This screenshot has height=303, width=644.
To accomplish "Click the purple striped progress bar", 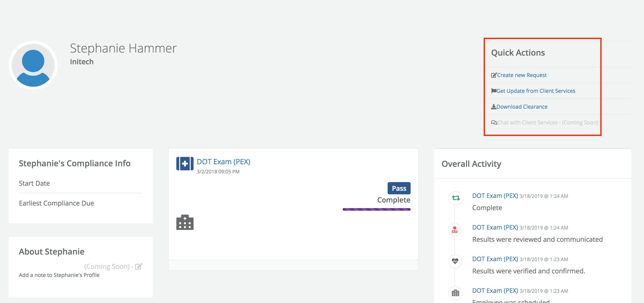I will coord(376,209).
